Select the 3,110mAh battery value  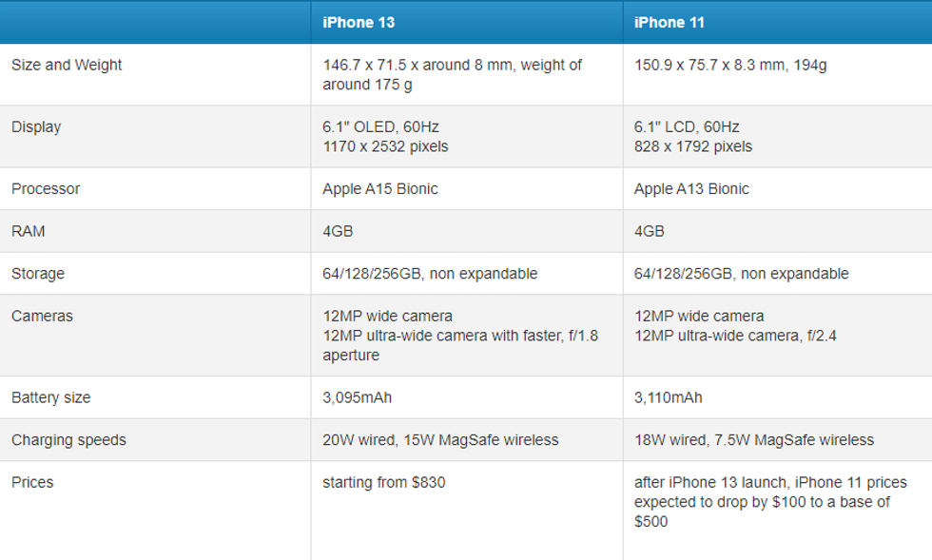tap(669, 397)
